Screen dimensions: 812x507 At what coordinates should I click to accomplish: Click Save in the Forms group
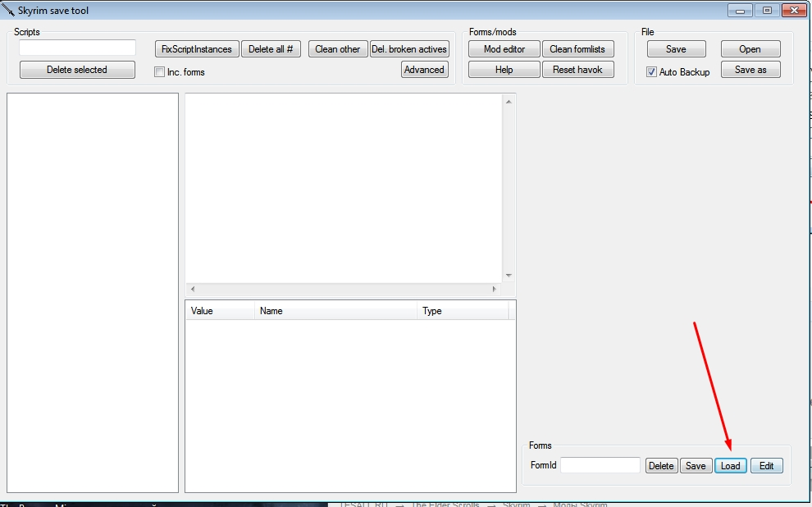coord(696,465)
